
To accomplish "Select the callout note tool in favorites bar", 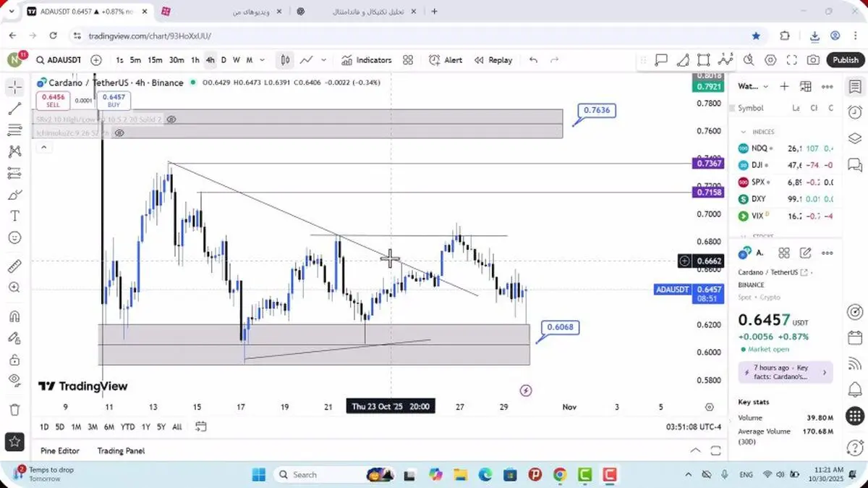I will (x=661, y=61).
